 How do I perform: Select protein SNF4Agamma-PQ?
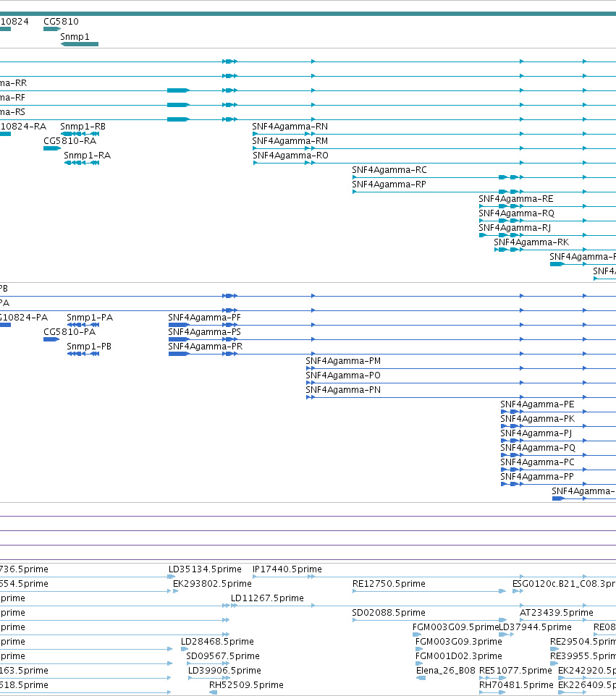point(538,447)
